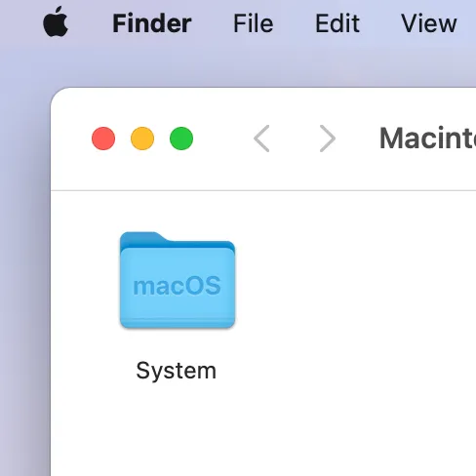Open the View menu
Image resolution: width=476 pixels, height=476 pixels.
[429, 23]
